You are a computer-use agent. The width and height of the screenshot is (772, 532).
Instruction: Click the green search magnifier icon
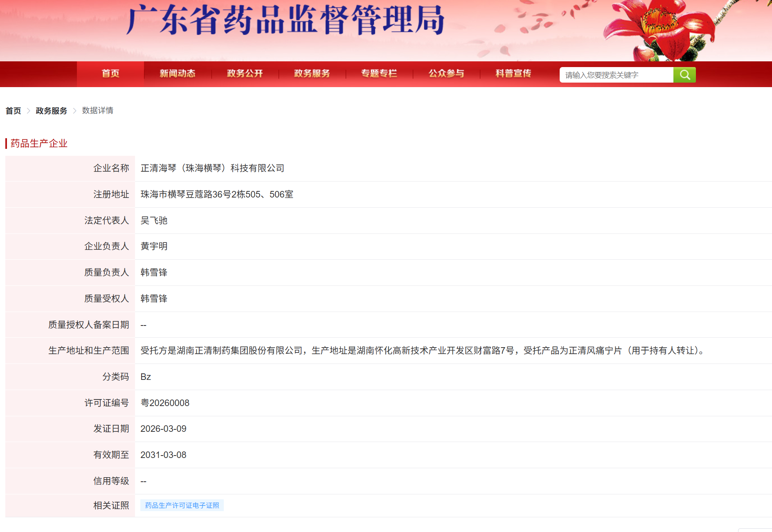(x=684, y=74)
